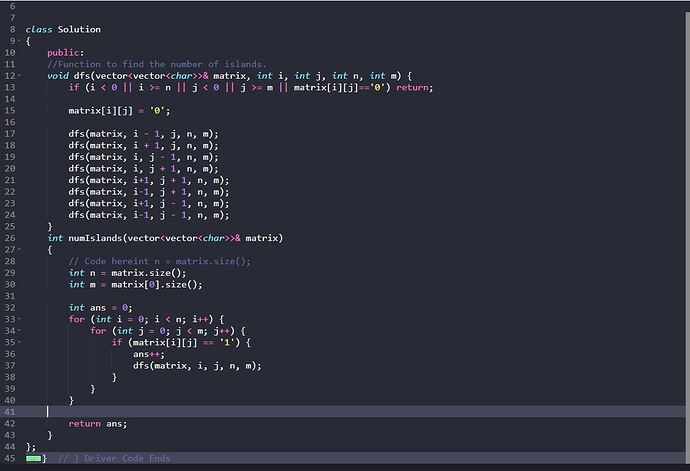Click the 'j < m' condition on line 34
This screenshot has width=690, height=471.
click(191, 331)
